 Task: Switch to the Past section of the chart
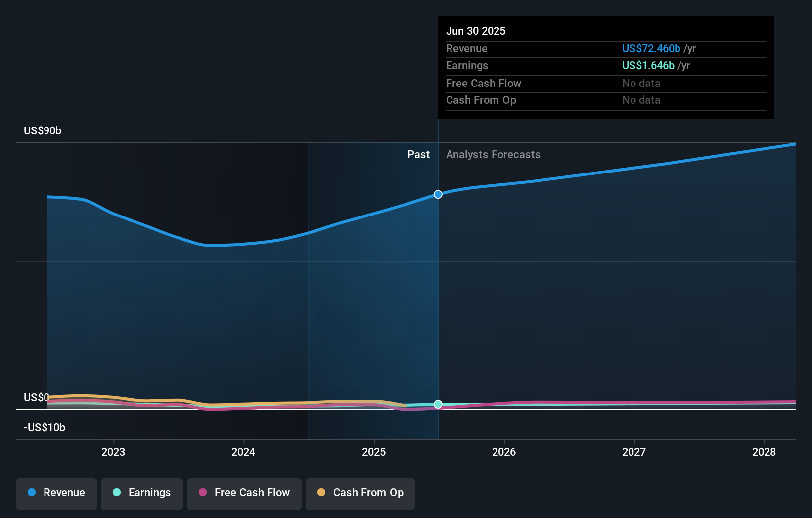coord(419,154)
